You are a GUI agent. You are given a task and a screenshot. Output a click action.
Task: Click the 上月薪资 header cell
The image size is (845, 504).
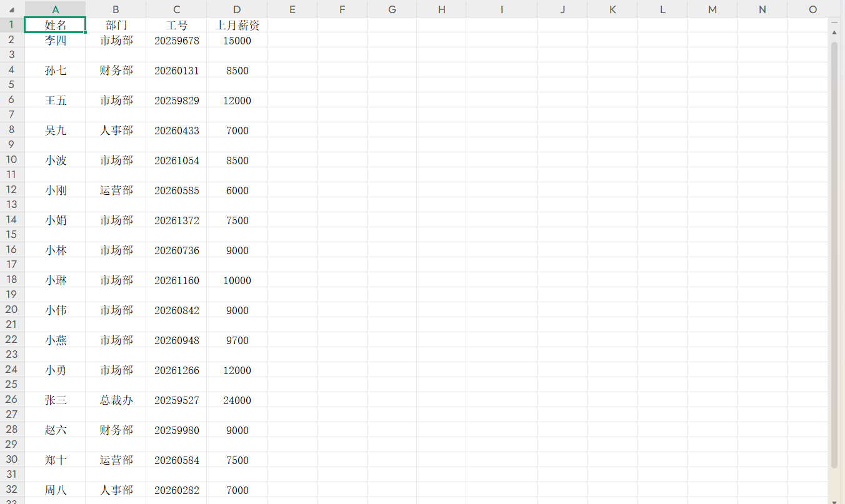pyautogui.click(x=237, y=25)
